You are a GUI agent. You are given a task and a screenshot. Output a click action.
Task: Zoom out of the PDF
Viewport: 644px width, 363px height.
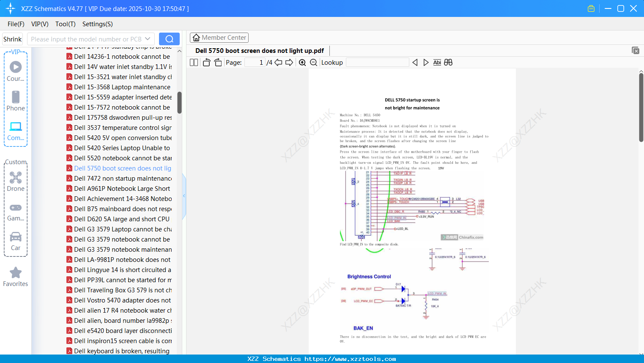pos(313,63)
